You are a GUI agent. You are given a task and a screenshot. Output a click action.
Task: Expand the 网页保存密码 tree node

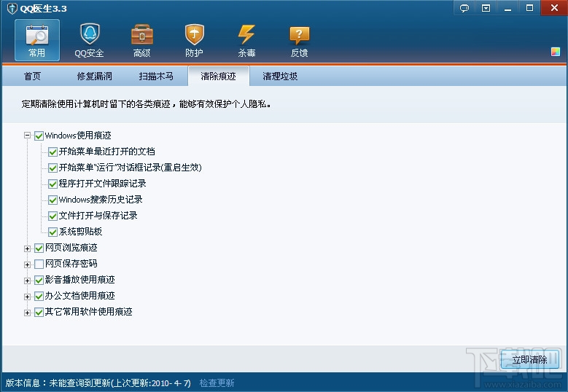(27, 264)
